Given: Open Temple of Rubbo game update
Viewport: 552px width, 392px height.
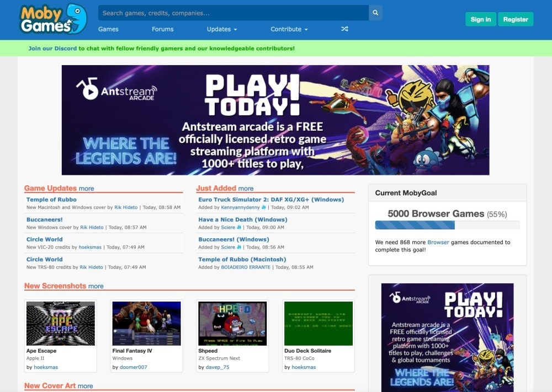Looking at the screenshot, I should pyautogui.click(x=51, y=200).
